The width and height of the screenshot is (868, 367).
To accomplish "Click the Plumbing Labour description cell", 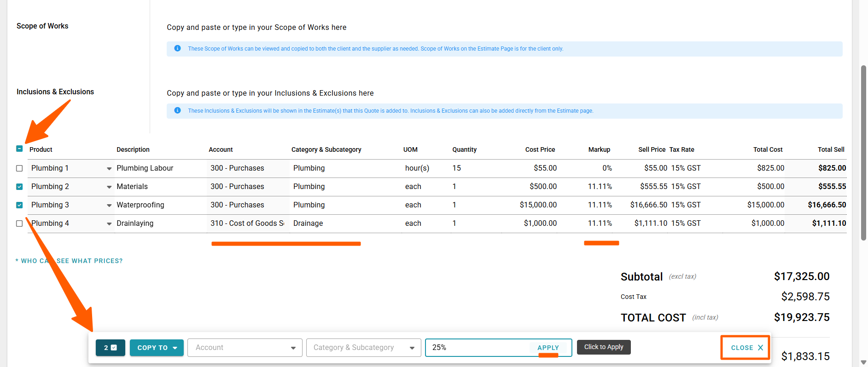I will 145,168.
